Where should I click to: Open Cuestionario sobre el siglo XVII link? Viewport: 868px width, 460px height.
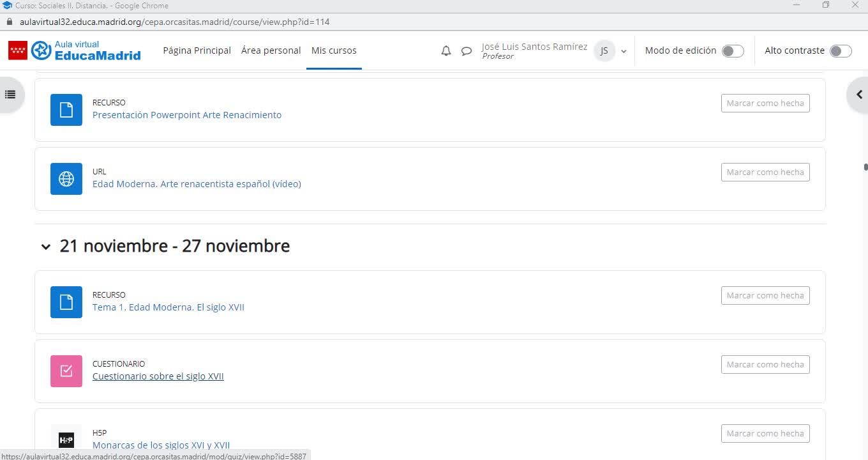coord(158,376)
